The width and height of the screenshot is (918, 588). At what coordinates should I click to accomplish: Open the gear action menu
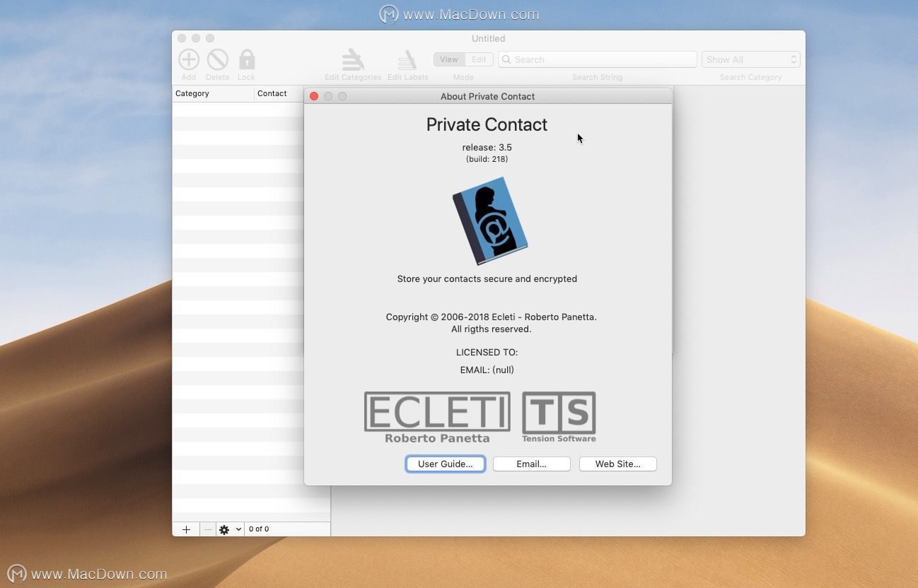[x=230, y=529]
